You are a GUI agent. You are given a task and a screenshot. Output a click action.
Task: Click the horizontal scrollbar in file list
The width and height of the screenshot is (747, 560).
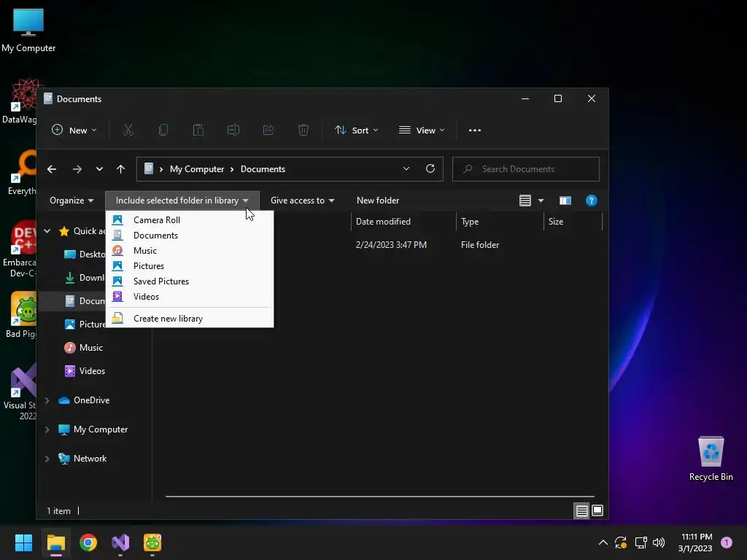pyautogui.click(x=379, y=496)
